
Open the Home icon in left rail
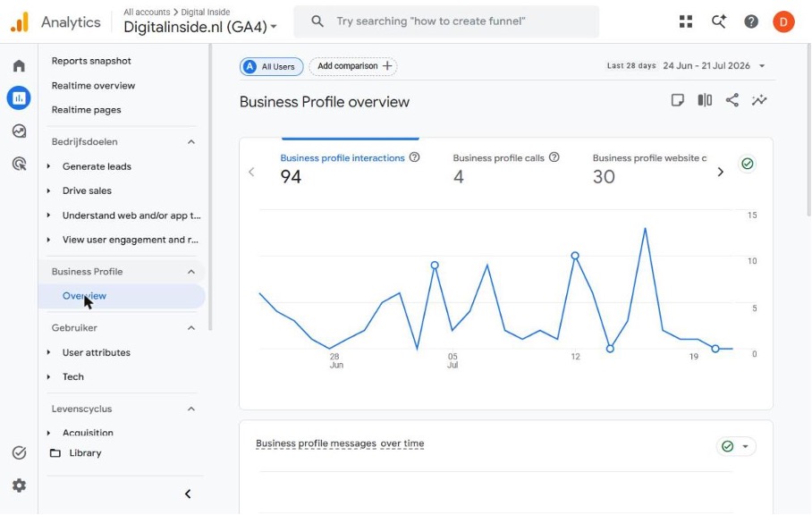(x=19, y=66)
